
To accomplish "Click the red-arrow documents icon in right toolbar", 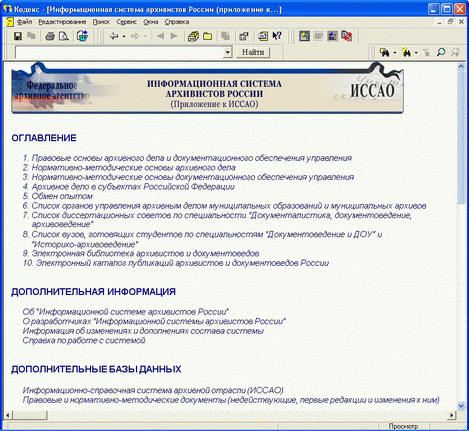I will click(x=347, y=36).
